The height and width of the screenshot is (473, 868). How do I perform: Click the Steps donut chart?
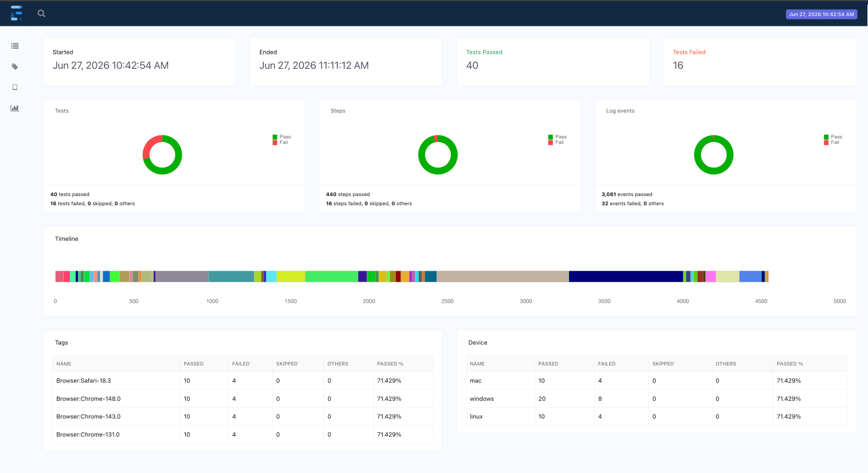point(438,155)
